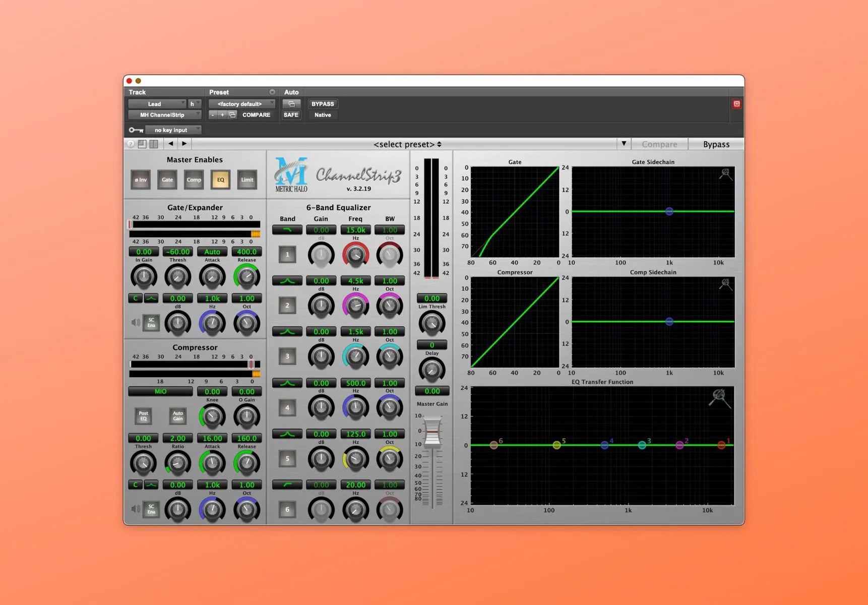
Task: Change band 5 filter type shape icon
Action: 287,434
